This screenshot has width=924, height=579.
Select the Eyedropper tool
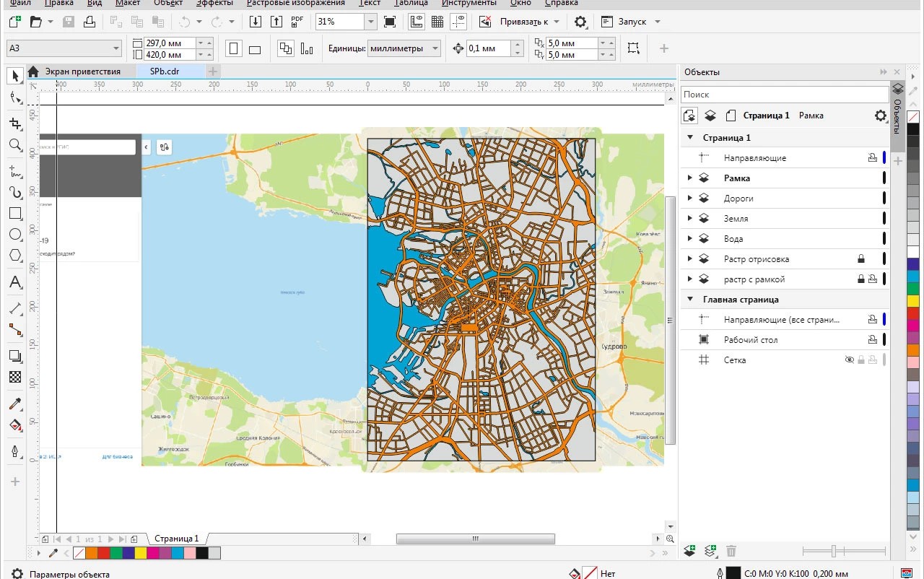tap(15, 404)
